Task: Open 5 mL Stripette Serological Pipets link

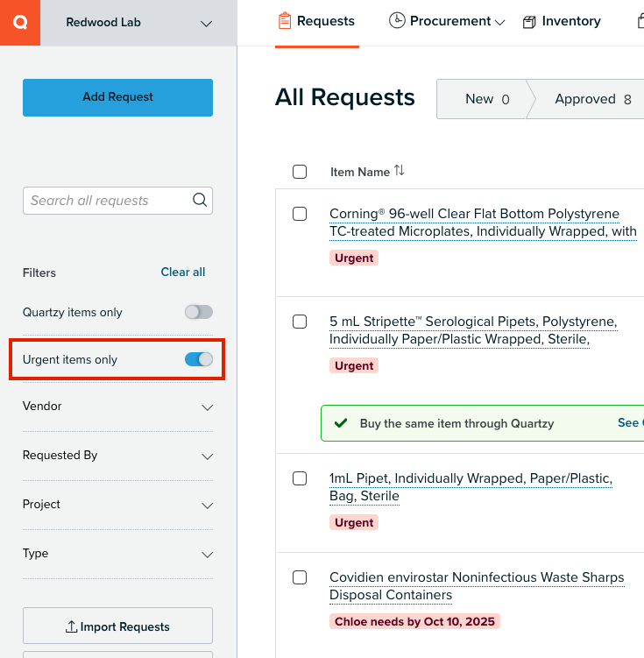Action: click(473, 330)
